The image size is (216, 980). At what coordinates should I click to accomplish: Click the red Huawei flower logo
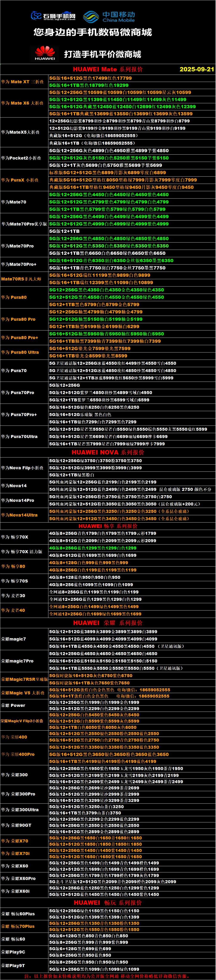tap(45, 53)
